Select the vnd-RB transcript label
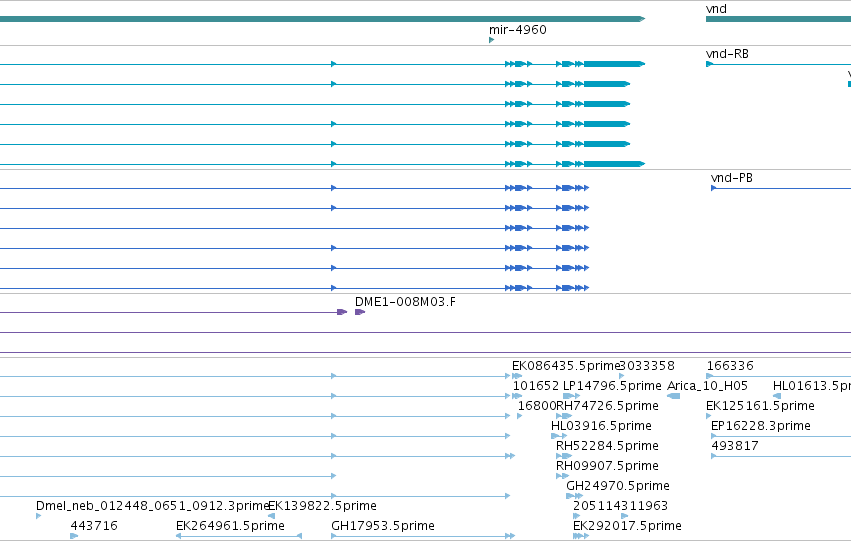The image size is (851, 541). [727, 54]
